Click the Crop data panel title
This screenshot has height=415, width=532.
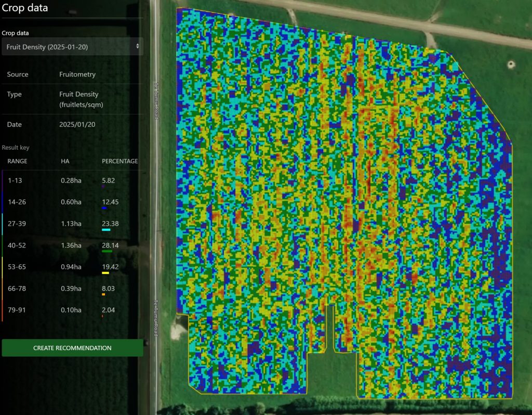pos(25,8)
